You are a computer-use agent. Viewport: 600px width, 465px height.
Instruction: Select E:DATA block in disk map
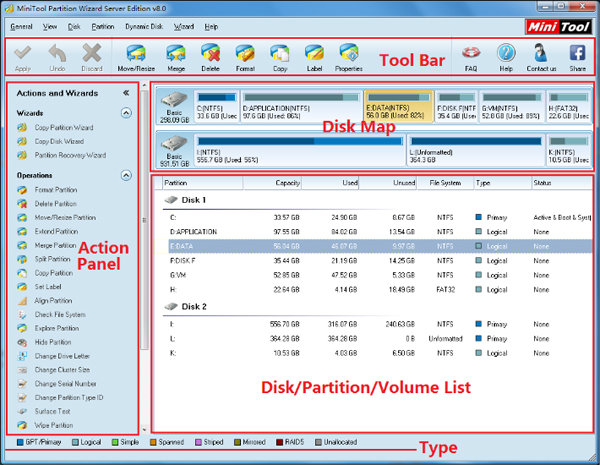click(x=398, y=107)
